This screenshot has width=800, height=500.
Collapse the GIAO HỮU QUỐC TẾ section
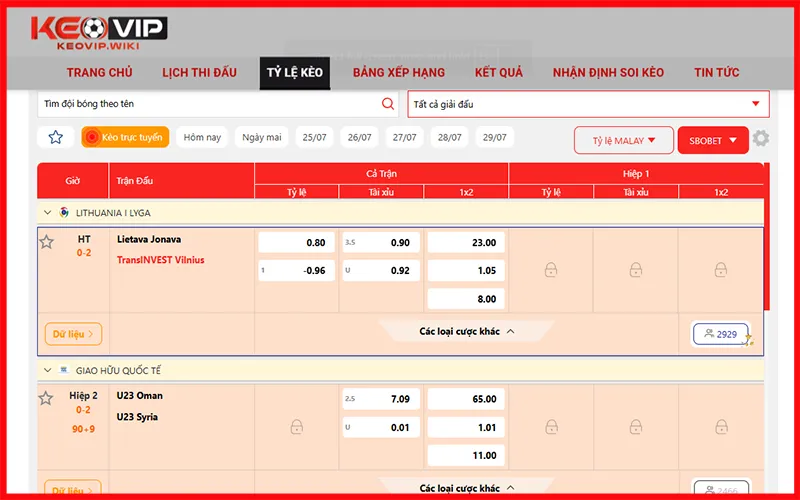47,370
